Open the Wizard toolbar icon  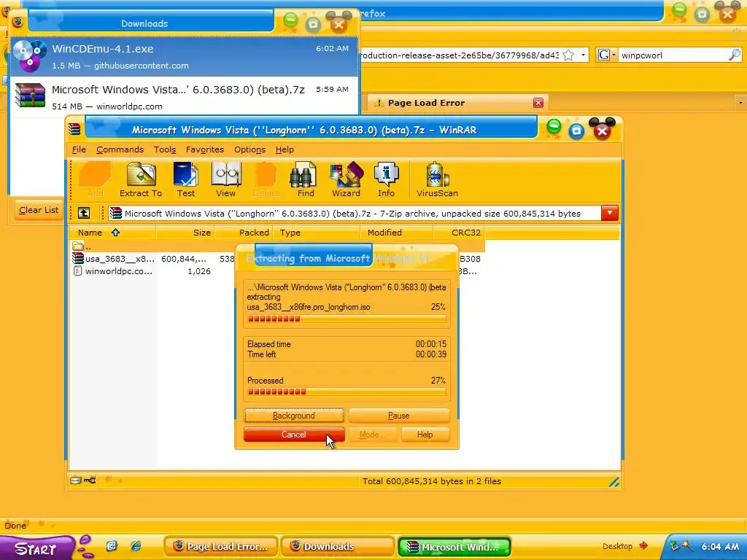346,179
